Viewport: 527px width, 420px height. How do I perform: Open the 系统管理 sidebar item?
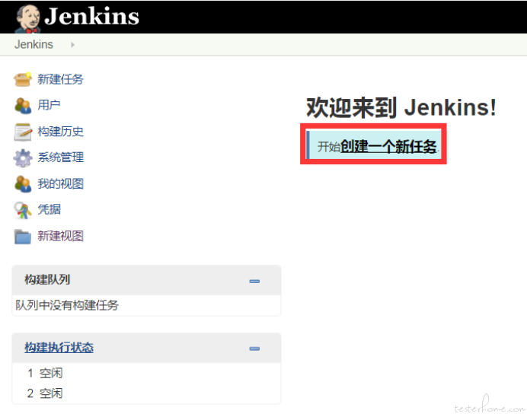click(x=60, y=157)
